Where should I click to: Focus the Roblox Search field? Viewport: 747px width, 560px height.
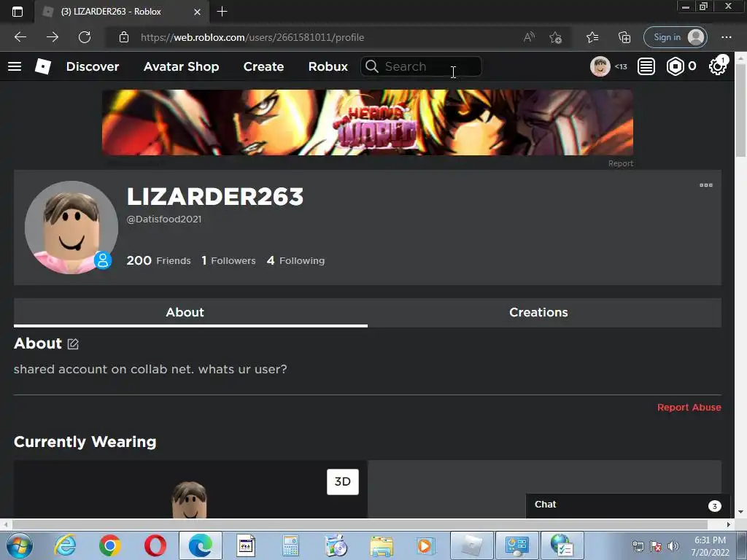[421, 66]
